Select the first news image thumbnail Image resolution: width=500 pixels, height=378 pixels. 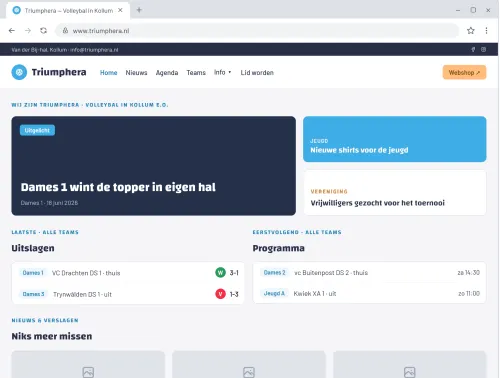click(x=88, y=364)
